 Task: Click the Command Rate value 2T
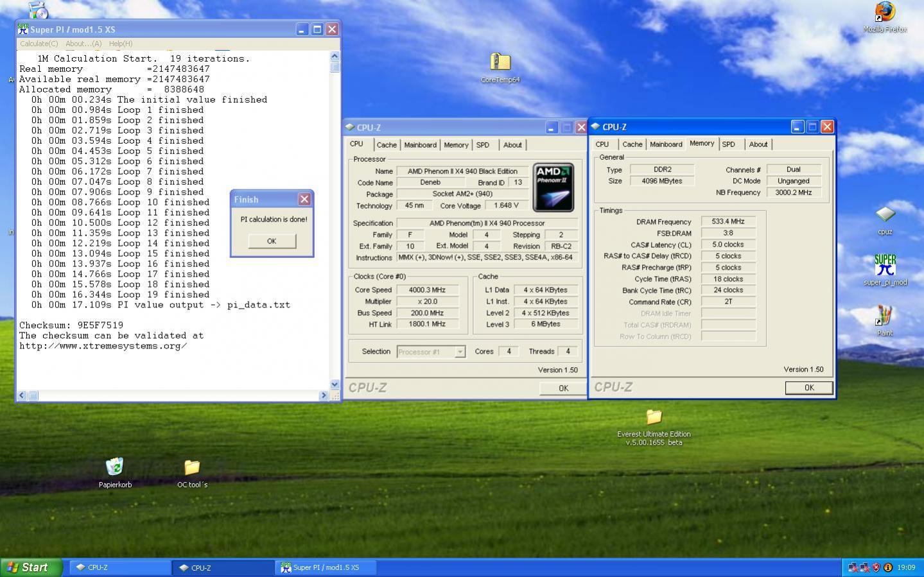pos(728,302)
